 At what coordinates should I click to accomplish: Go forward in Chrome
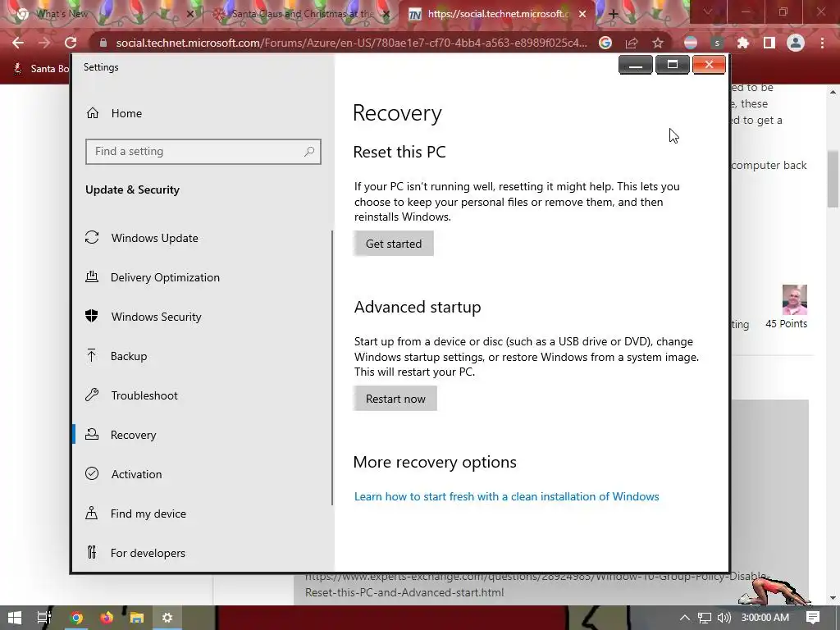click(44, 43)
